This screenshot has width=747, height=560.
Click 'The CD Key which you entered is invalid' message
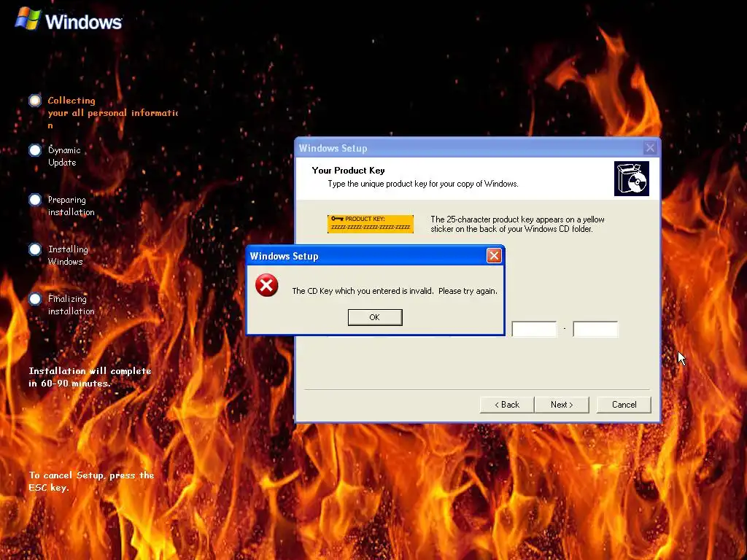point(395,291)
